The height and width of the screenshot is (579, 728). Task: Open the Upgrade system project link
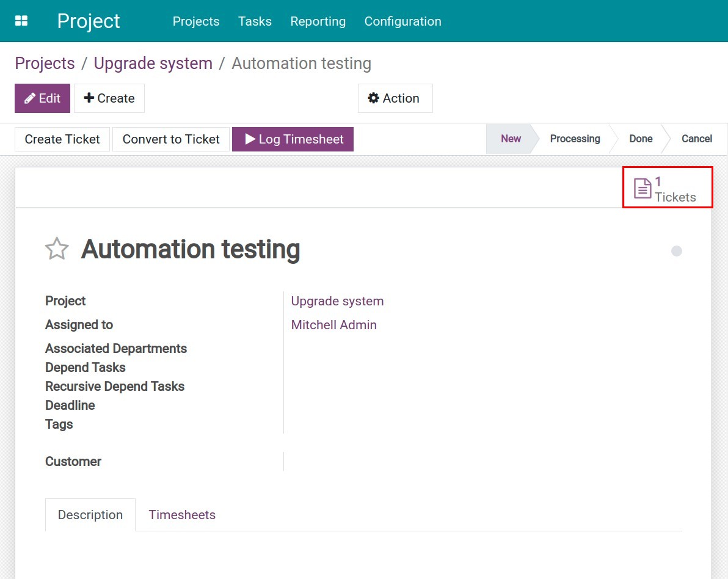click(x=337, y=301)
